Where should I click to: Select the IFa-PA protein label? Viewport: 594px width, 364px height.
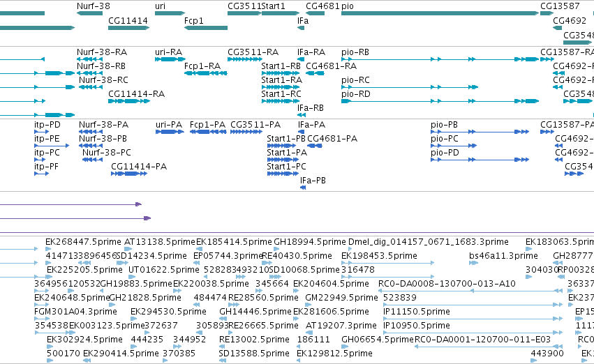[312, 125]
